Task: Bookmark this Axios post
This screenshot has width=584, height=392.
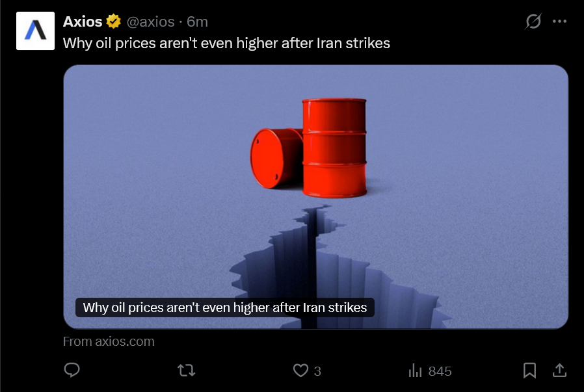Action: coord(529,371)
